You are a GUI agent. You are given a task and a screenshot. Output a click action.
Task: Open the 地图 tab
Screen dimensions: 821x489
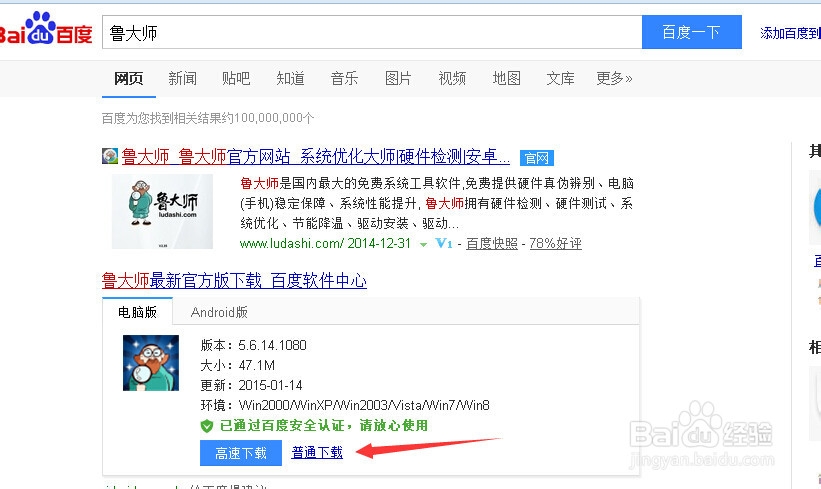(x=507, y=79)
